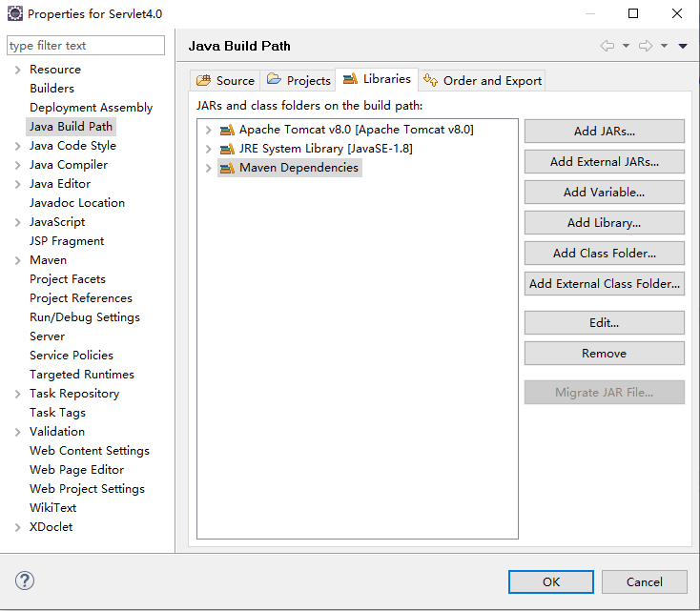Screen dimensions: 700x611
Task: Expand the JavaScript node
Action: click(x=17, y=222)
